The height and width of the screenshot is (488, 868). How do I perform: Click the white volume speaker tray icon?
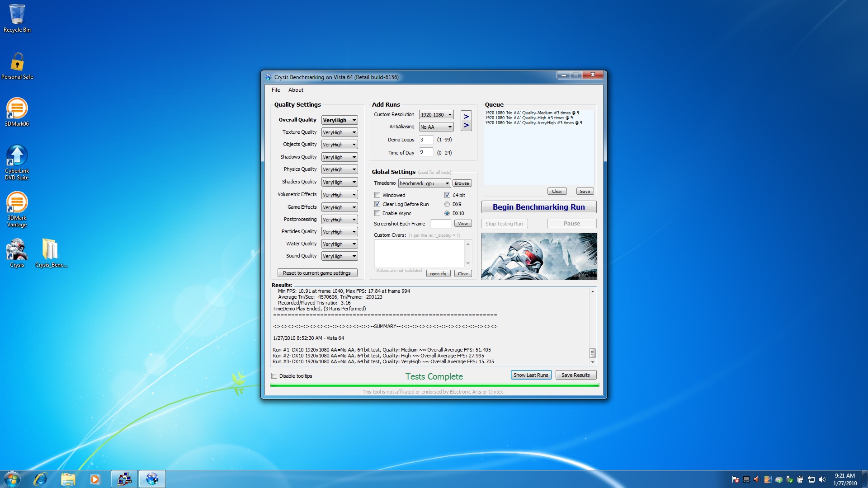click(822, 479)
